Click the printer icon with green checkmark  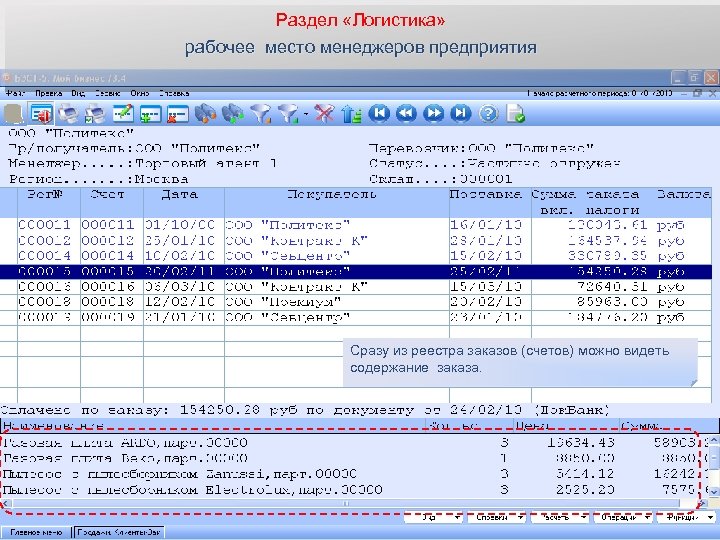pyautogui.click(x=95, y=113)
